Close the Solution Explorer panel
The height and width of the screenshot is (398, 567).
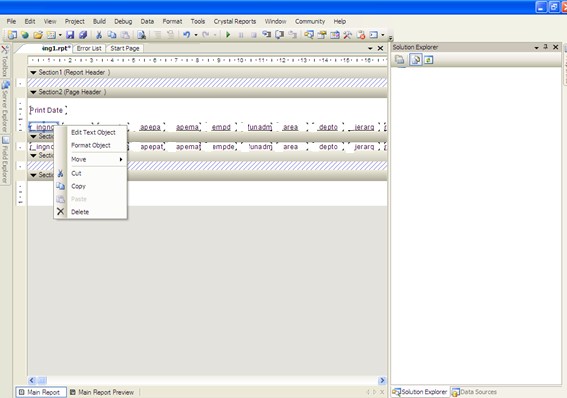coord(556,47)
